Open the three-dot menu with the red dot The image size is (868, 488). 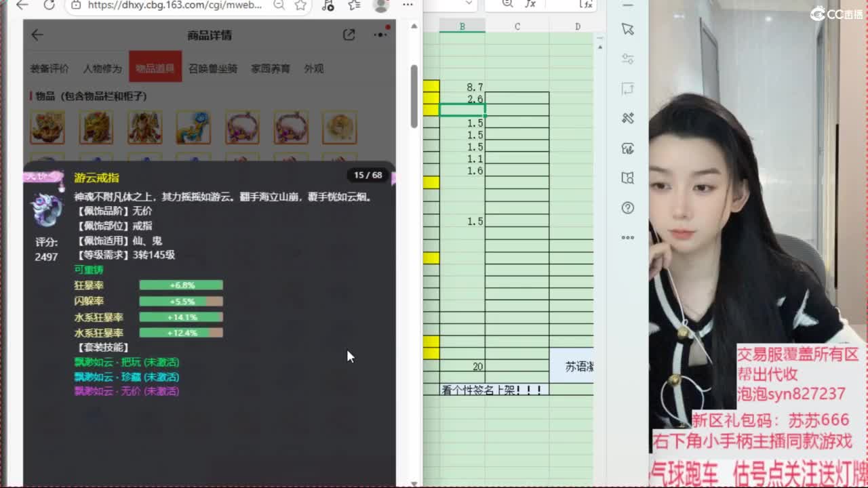380,34
